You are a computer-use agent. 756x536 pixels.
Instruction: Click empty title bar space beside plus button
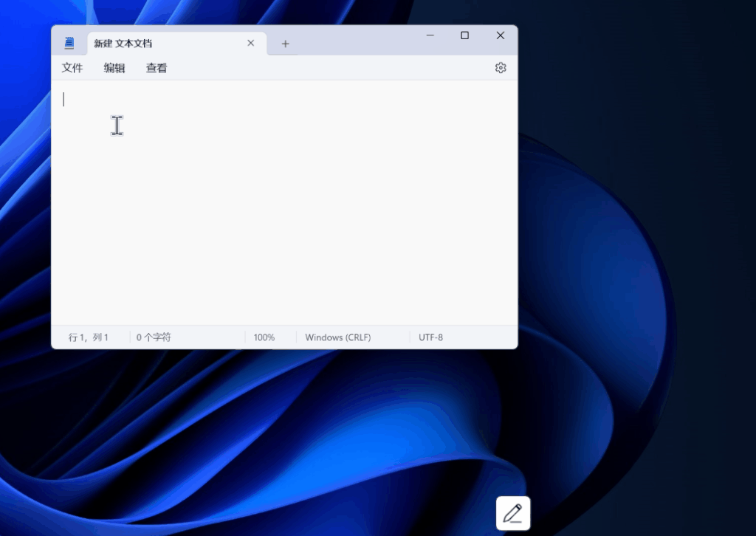coord(354,41)
